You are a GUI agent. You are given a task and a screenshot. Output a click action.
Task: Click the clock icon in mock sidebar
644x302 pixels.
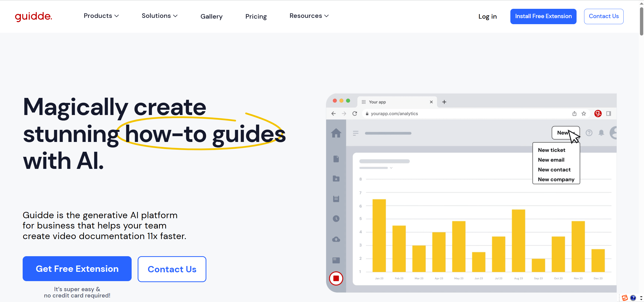[x=336, y=219]
